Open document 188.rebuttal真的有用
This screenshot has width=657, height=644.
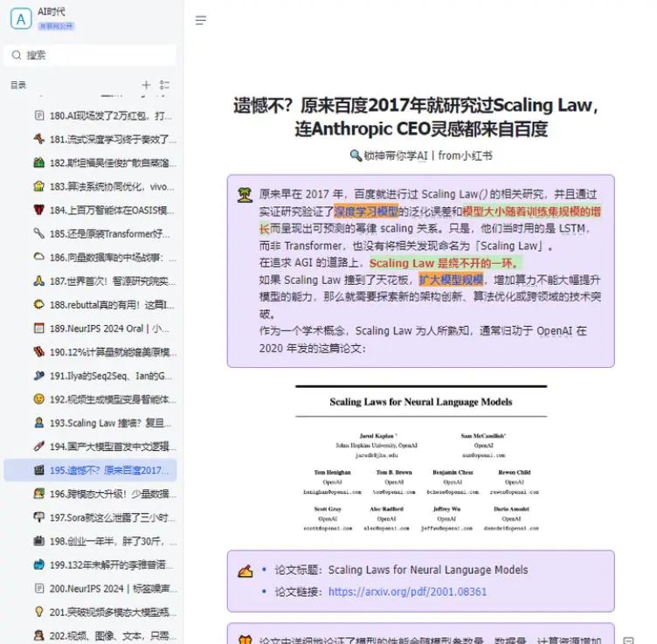click(90, 305)
